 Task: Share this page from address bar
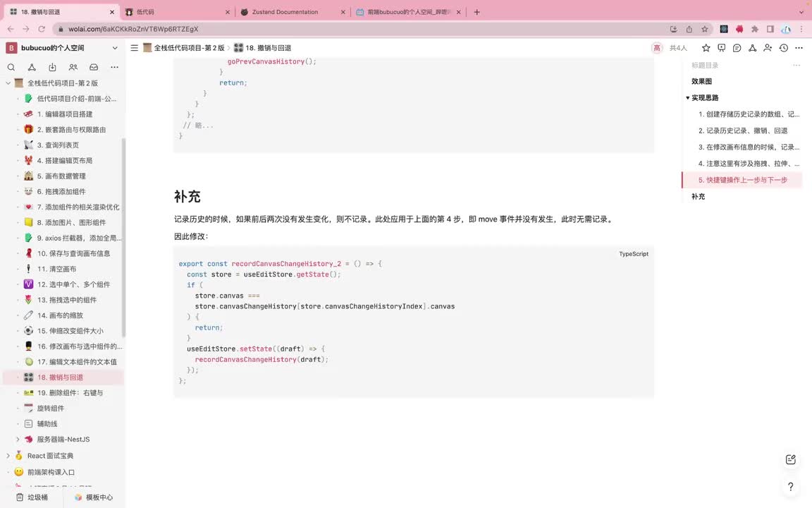coord(689,29)
